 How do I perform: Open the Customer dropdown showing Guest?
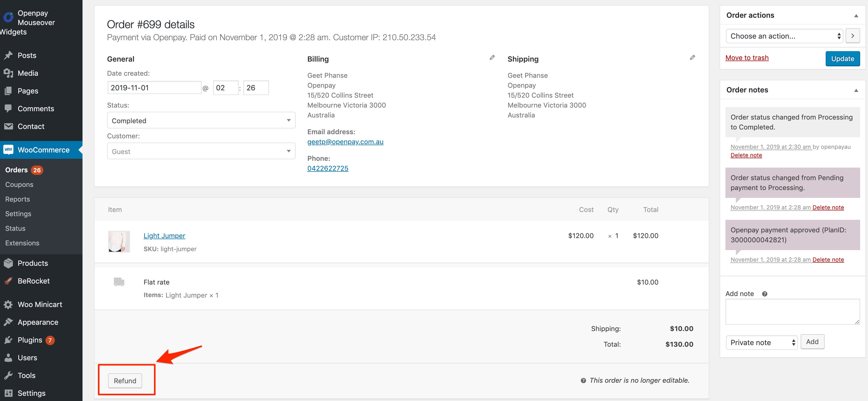(x=201, y=151)
